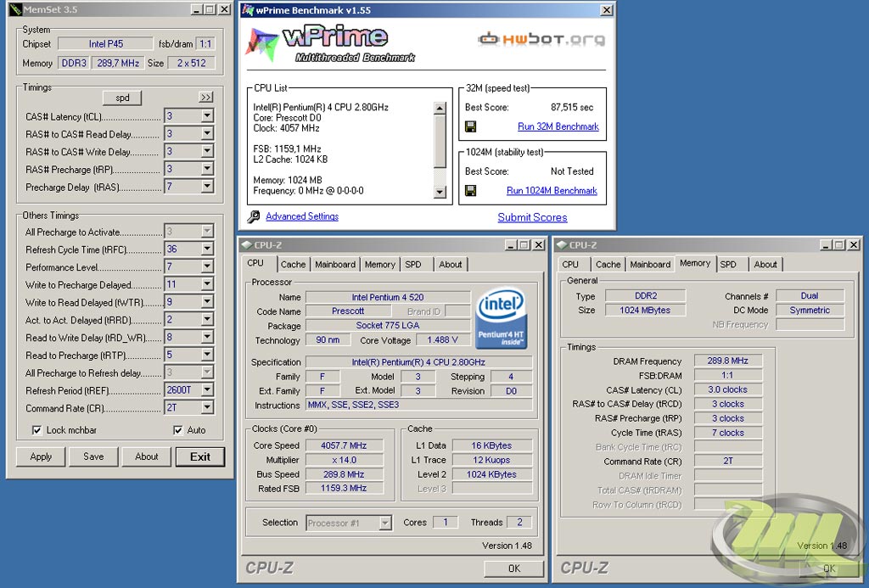Open the Precharge Delay (tRAS) dropdown

(x=207, y=187)
